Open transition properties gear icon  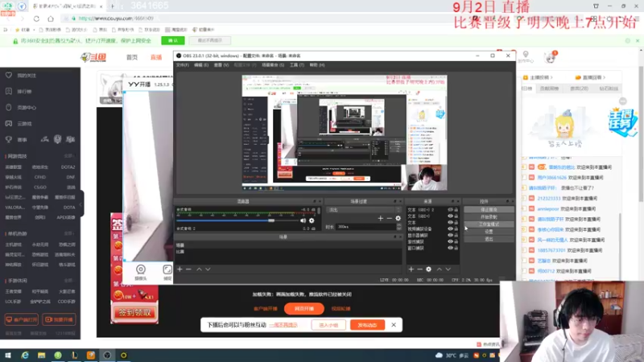(x=398, y=218)
